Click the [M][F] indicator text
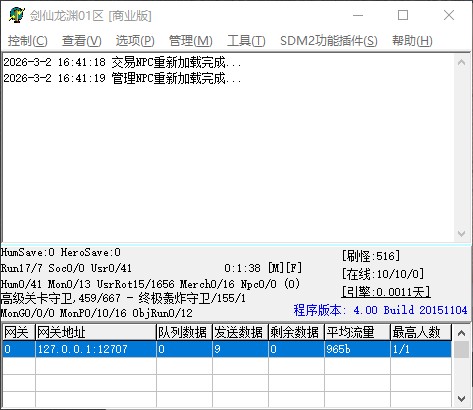 285,268
